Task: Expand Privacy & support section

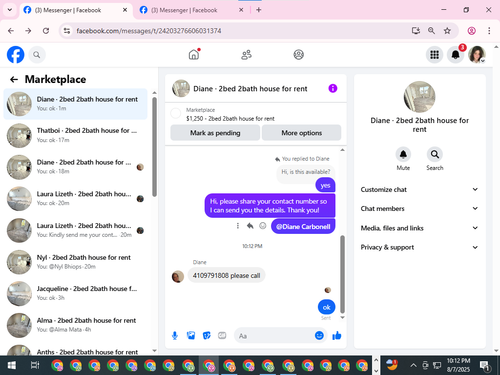Action: [419, 247]
